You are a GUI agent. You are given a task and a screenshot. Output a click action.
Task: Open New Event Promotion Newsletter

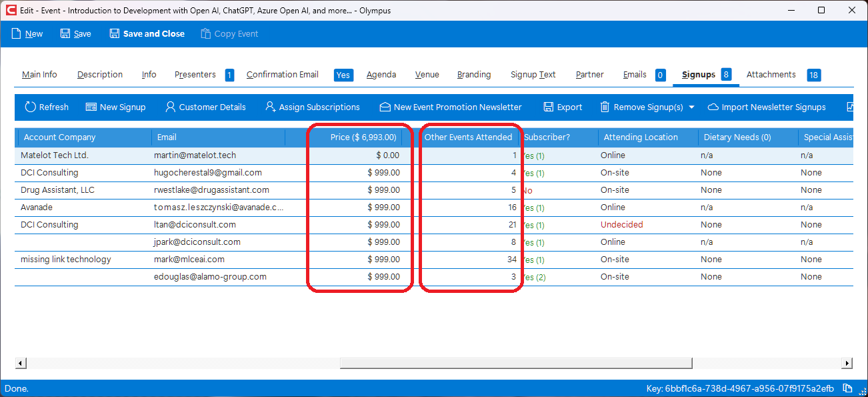(x=451, y=107)
